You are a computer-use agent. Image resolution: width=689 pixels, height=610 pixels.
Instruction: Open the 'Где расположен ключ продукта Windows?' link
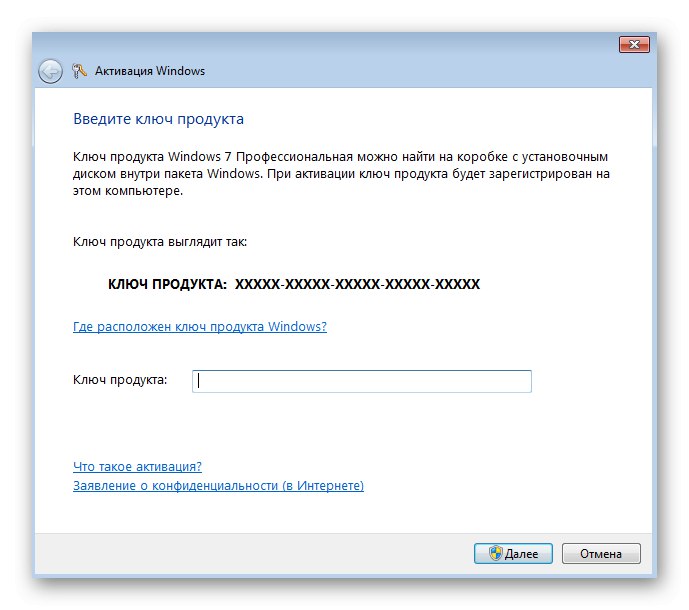(200, 327)
